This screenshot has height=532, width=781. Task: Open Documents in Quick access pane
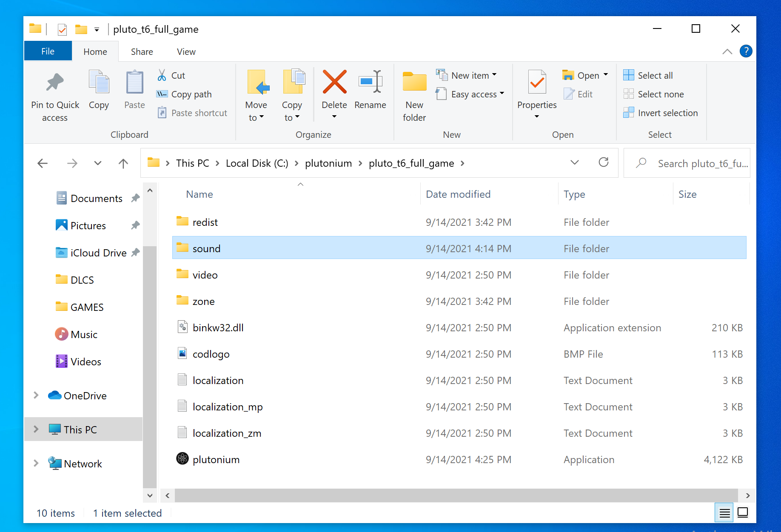tap(96, 198)
